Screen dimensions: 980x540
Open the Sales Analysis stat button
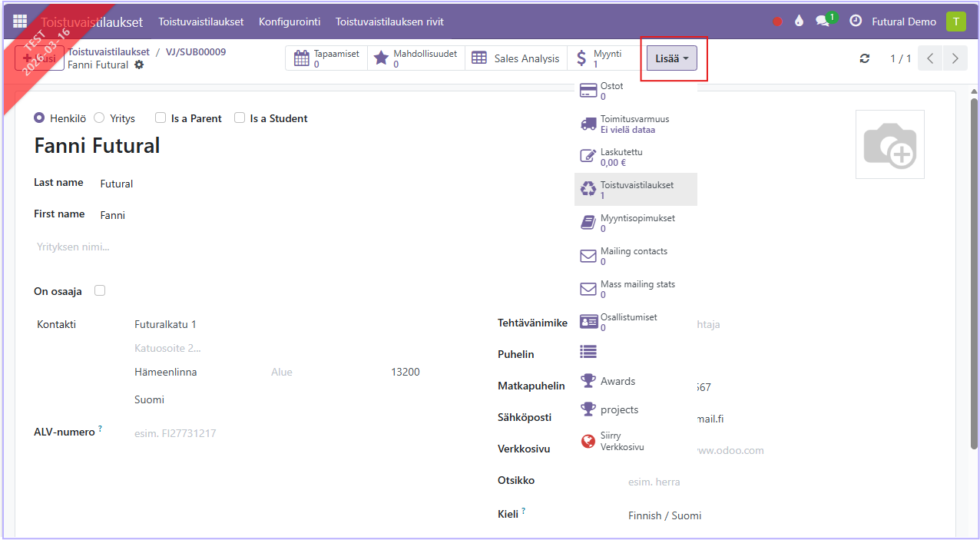point(515,58)
